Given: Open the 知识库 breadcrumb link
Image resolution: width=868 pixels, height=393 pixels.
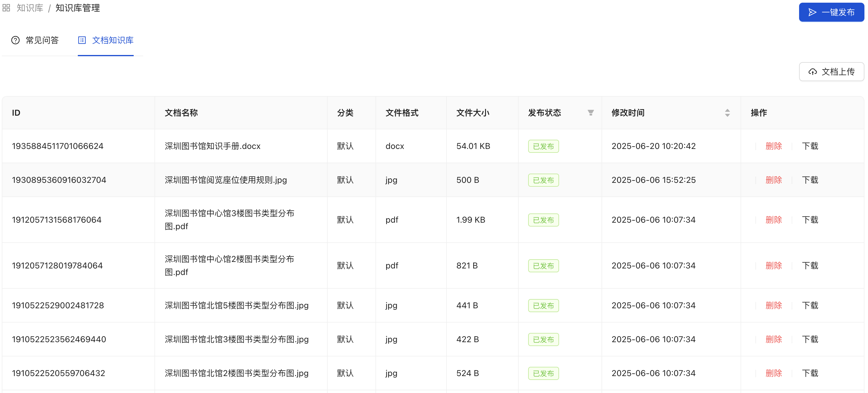Looking at the screenshot, I should tap(30, 8).
